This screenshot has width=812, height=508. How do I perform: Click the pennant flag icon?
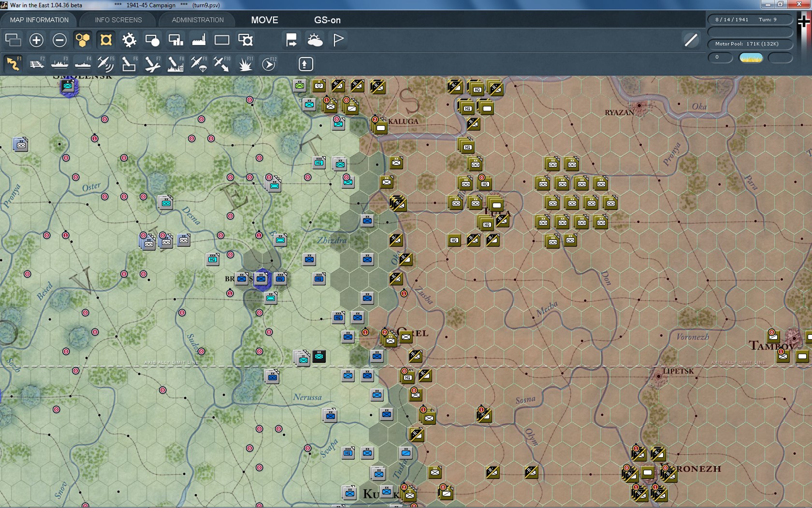pyautogui.click(x=338, y=40)
